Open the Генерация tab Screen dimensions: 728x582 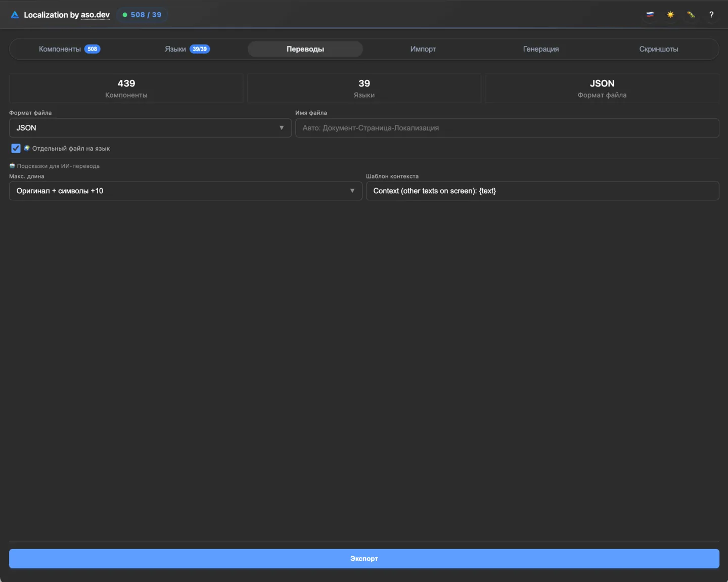coord(540,49)
